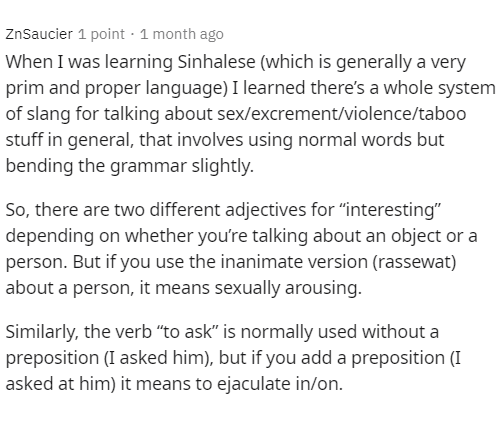Image resolution: width=497 pixels, height=422 pixels.
Task: Click the word "rassewat" in parentheses
Action: click(414, 262)
